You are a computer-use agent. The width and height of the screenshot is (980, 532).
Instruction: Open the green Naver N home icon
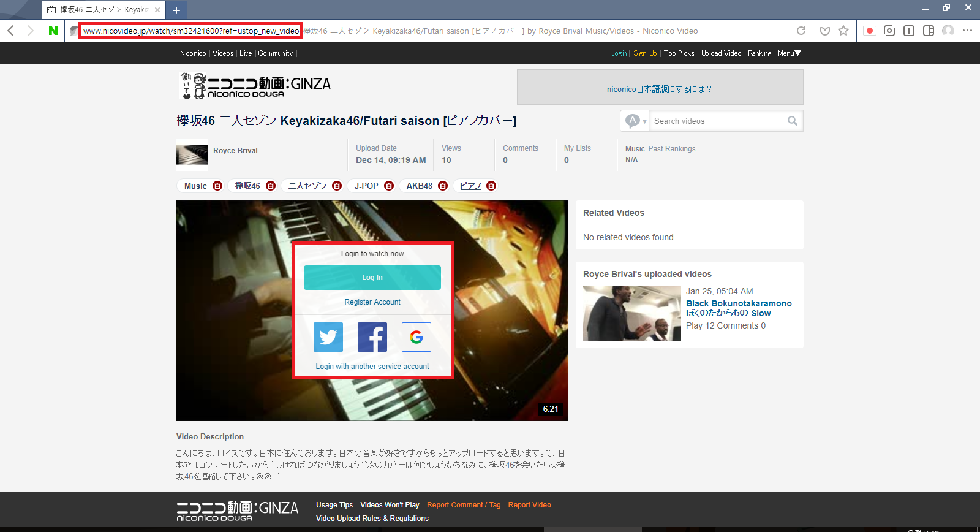click(x=53, y=31)
